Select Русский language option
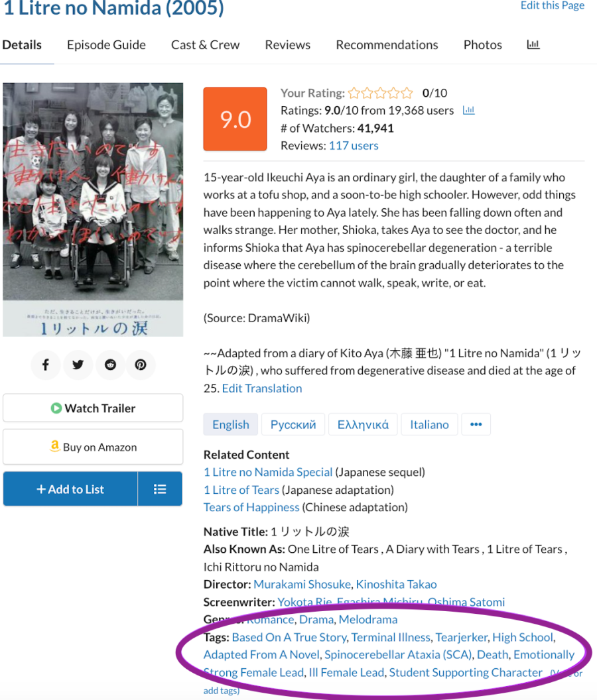This screenshot has height=700, width=597. pyautogui.click(x=293, y=424)
